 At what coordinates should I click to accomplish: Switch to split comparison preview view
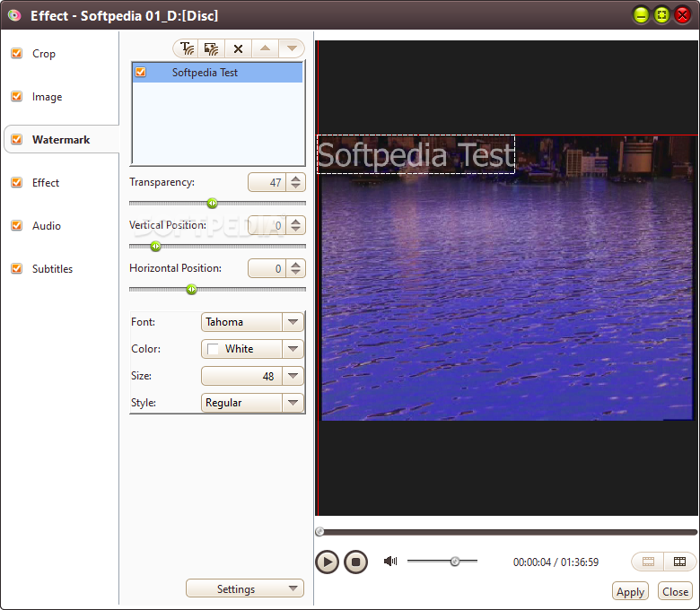pyautogui.click(x=679, y=562)
